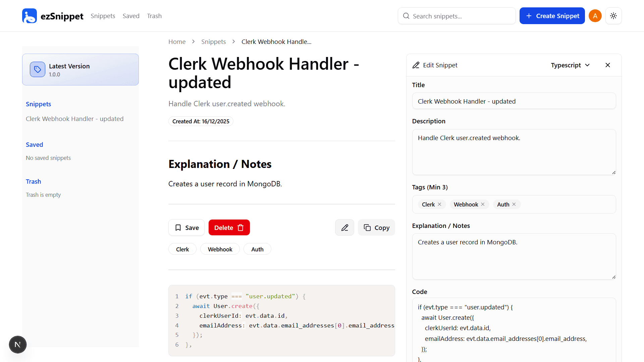Copy the snippet code
This screenshot has width=644, height=362.
376,228
